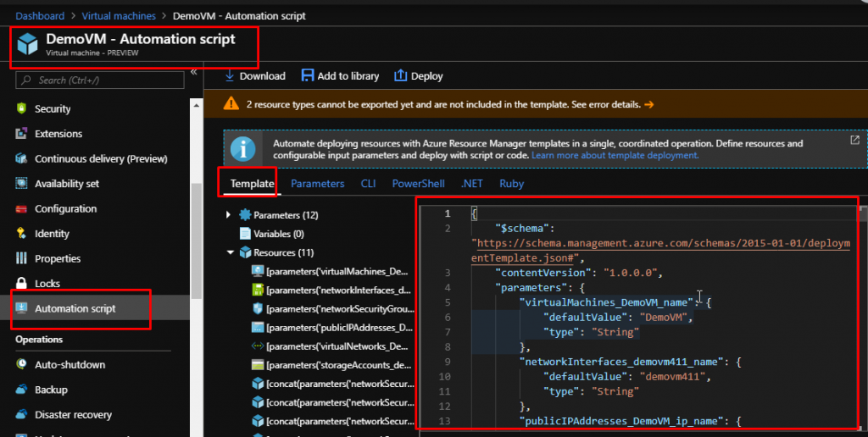Click the orange warning triangle icon
The height and width of the screenshot is (437, 868).
pos(231,103)
